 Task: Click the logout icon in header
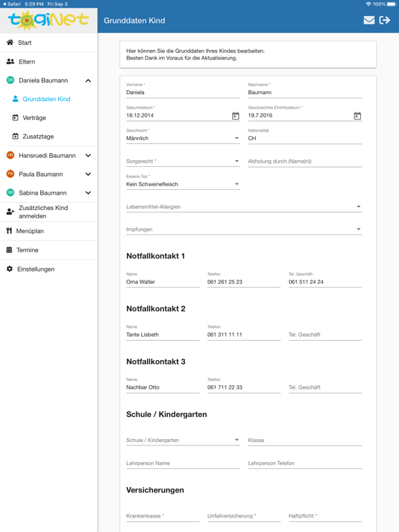pyautogui.click(x=384, y=20)
